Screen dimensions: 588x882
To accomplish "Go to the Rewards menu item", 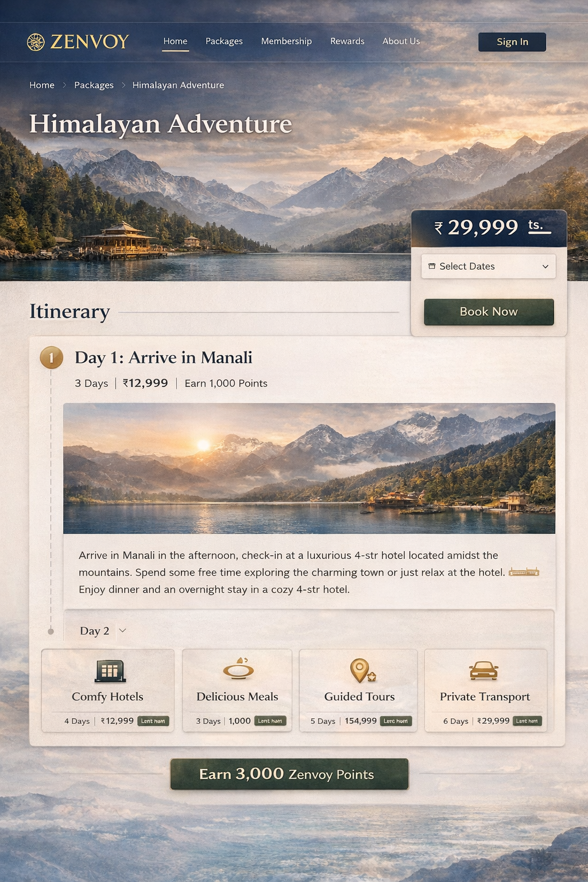I will point(347,41).
